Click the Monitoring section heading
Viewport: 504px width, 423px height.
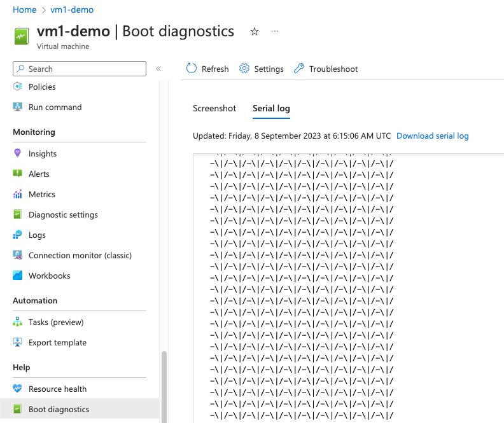(34, 132)
